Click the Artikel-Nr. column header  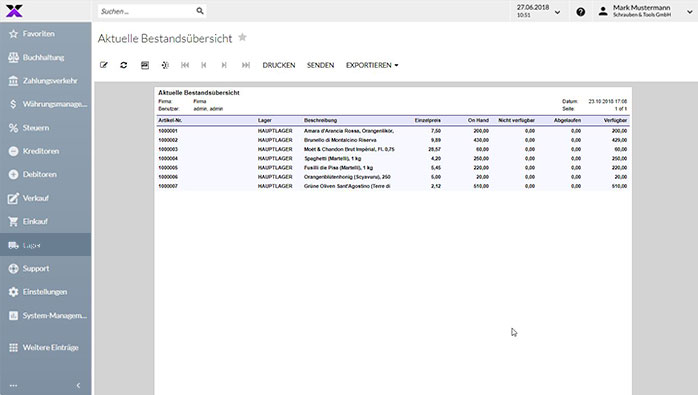coord(170,120)
